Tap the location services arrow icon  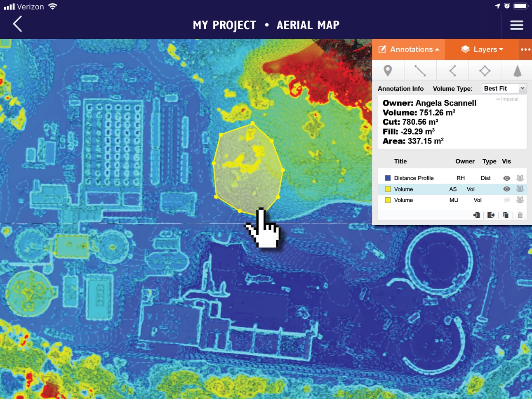(x=497, y=6)
